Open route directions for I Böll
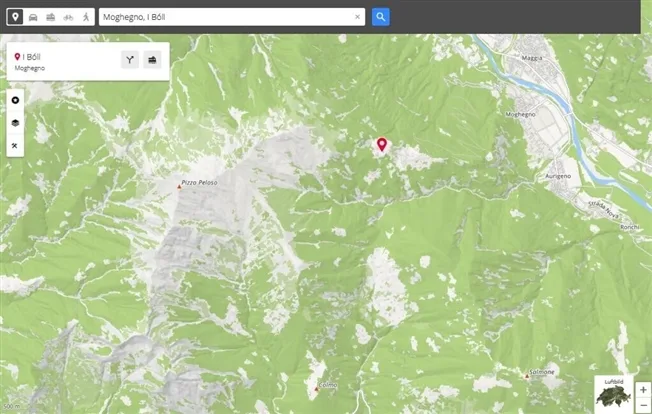This screenshot has width=652, height=414. [130, 60]
